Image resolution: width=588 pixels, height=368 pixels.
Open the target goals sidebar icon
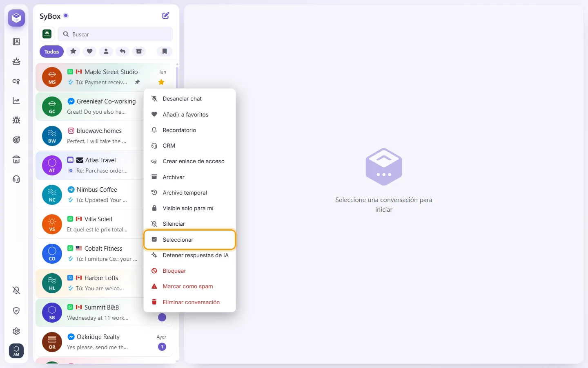coord(16,140)
